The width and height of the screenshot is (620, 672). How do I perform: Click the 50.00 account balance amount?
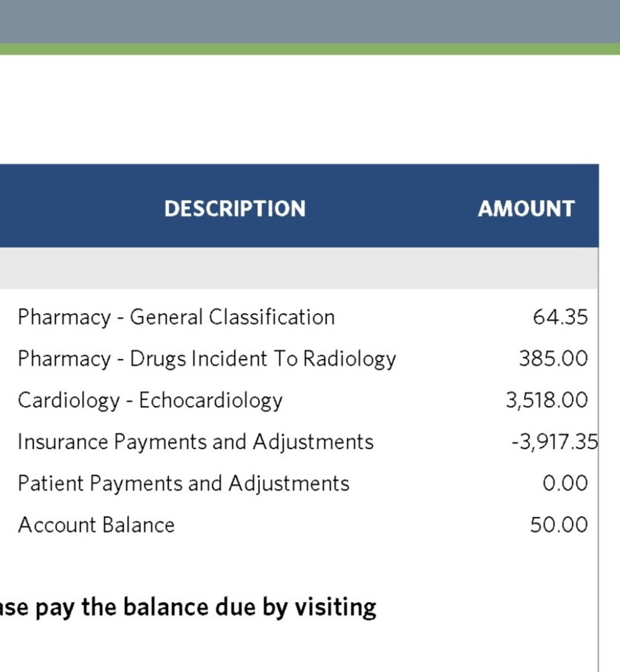(559, 525)
